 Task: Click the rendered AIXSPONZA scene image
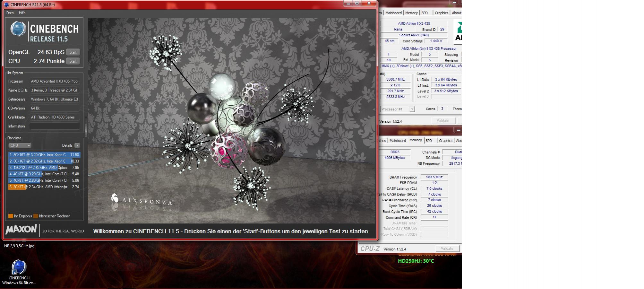click(x=232, y=120)
